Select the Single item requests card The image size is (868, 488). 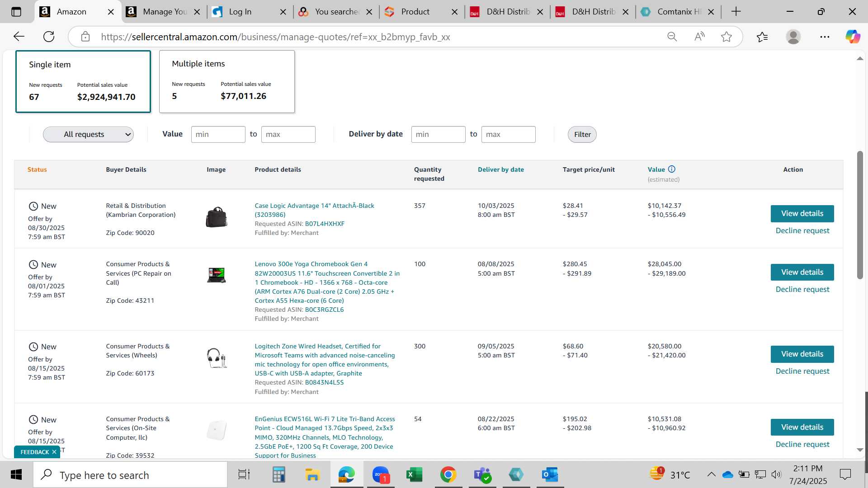[83, 81]
